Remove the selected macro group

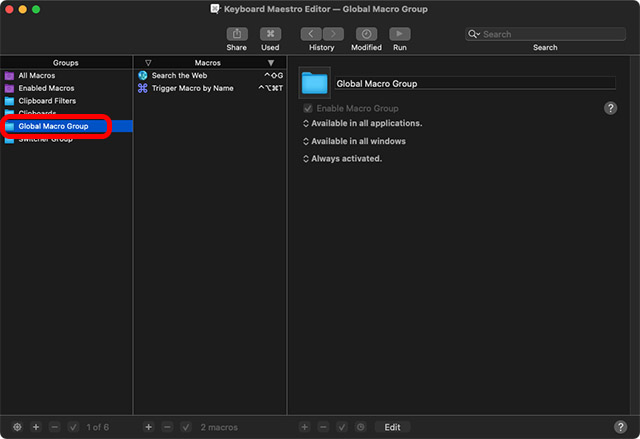coord(54,427)
